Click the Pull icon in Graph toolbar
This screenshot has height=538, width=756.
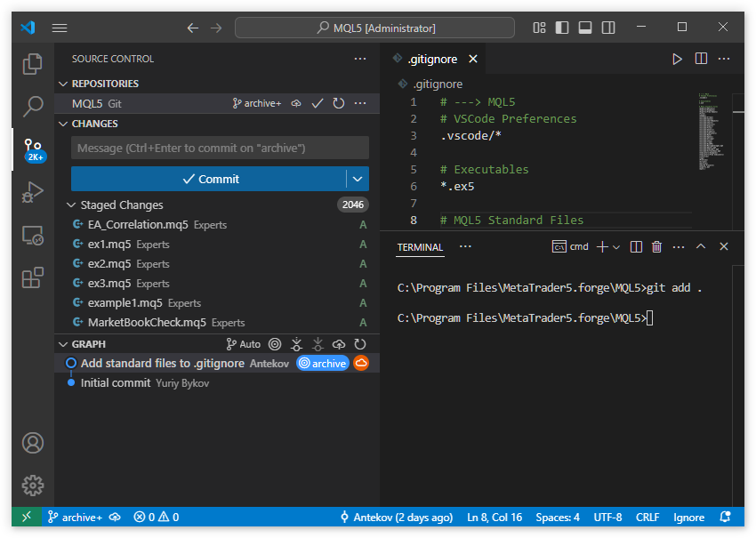coord(318,344)
